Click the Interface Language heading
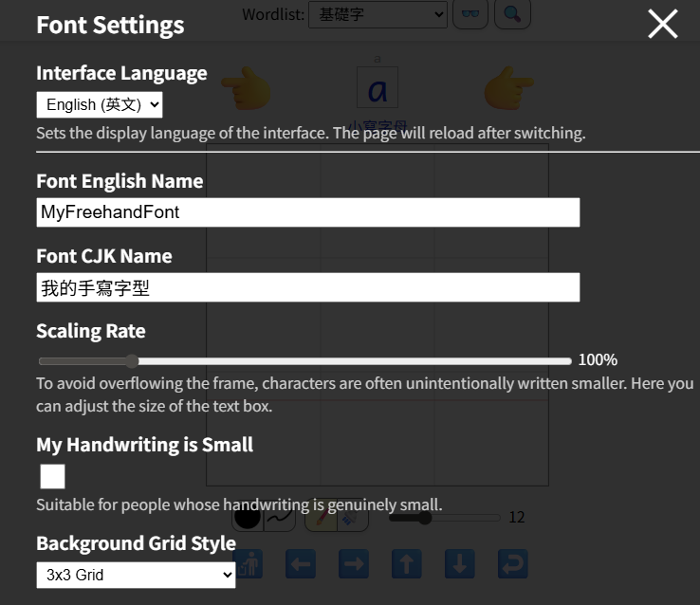Image resolution: width=700 pixels, height=605 pixels. (121, 73)
